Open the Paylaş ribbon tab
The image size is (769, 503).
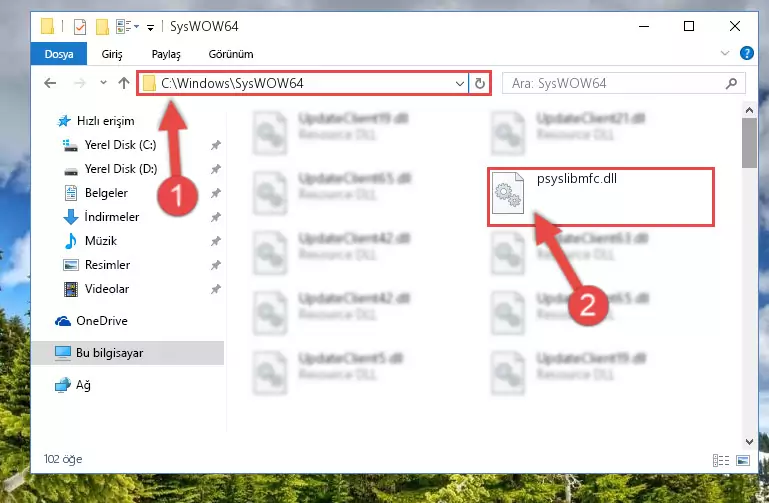pos(166,54)
